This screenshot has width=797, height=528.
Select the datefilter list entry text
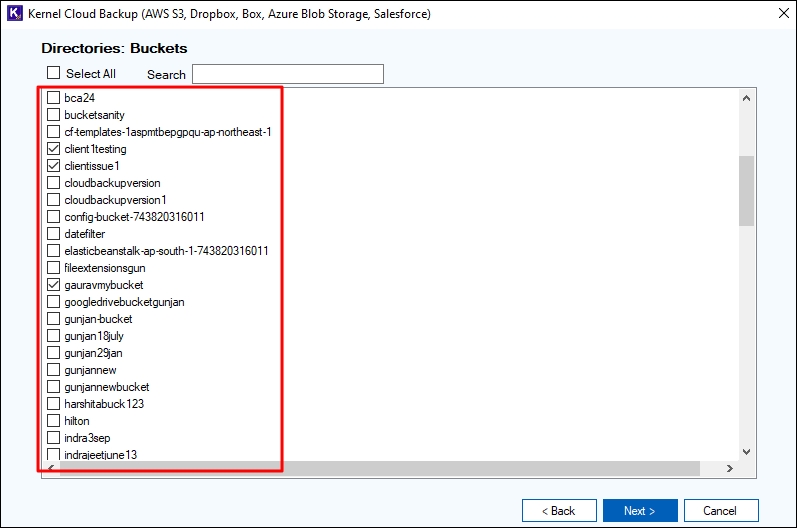(85, 234)
